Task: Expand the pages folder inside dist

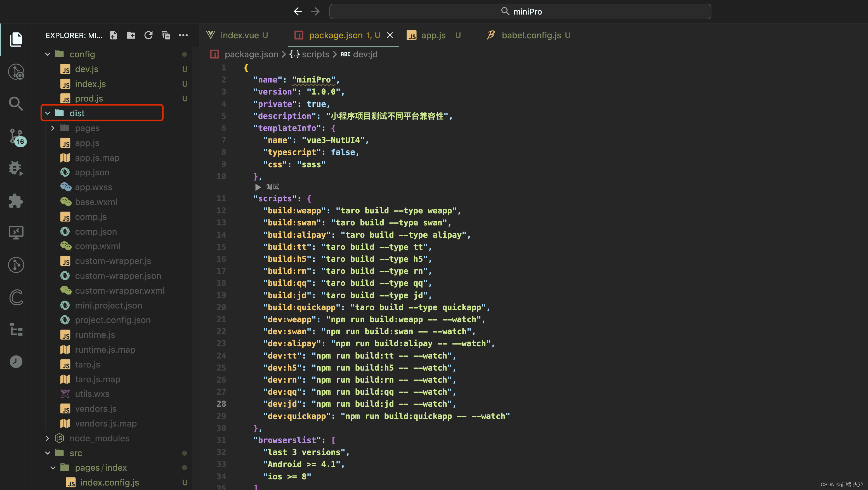Action: [x=53, y=128]
